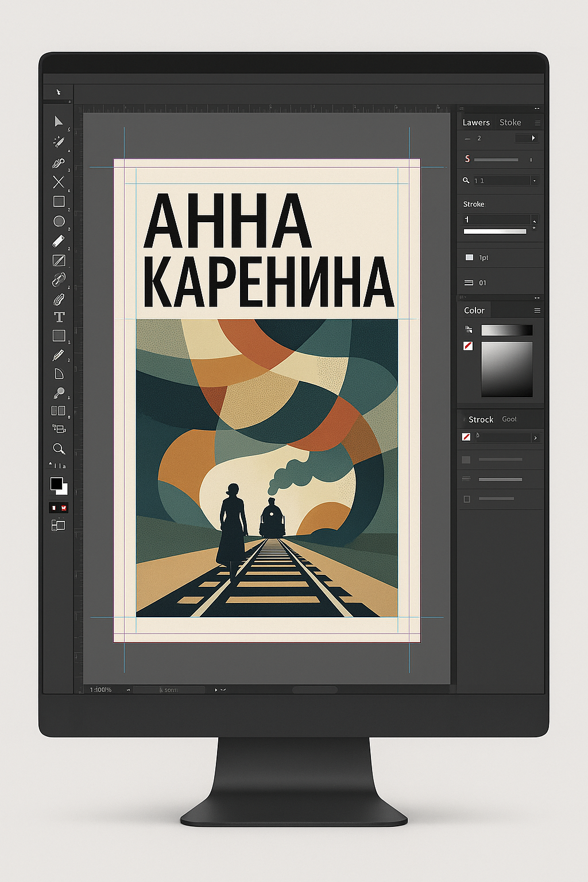Click the right red-white mode button under swatches
Image resolution: width=588 pixels, height=882 pixels.
(64, 508)
